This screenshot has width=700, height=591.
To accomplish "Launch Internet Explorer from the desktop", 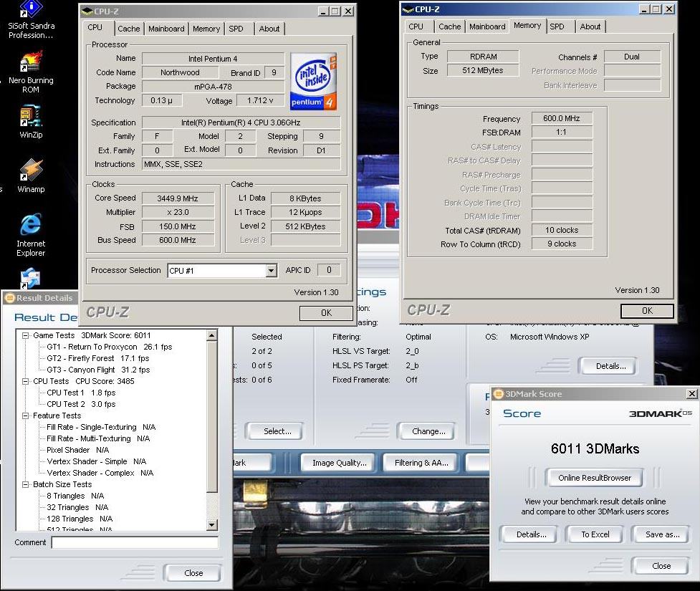I will 31,225.
